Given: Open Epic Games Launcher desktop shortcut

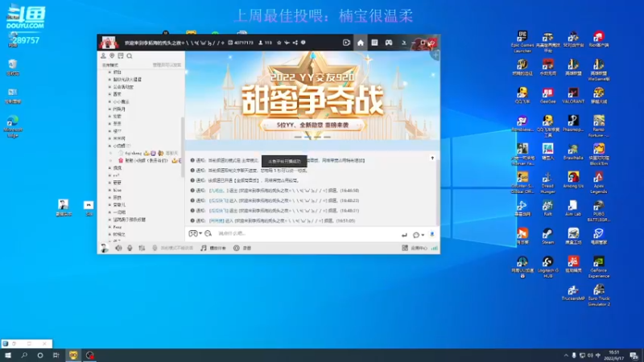Looking at the screenshot, I should [522, 42].
